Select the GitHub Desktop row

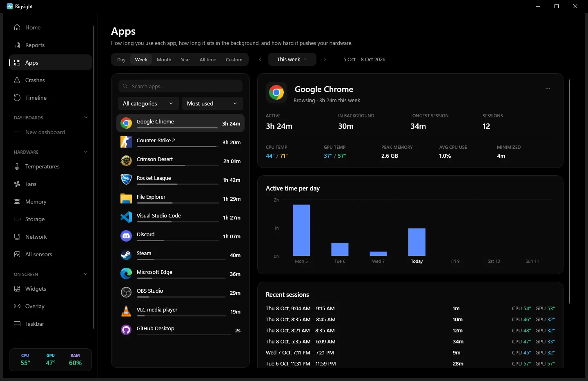click(x=180, y=330)
